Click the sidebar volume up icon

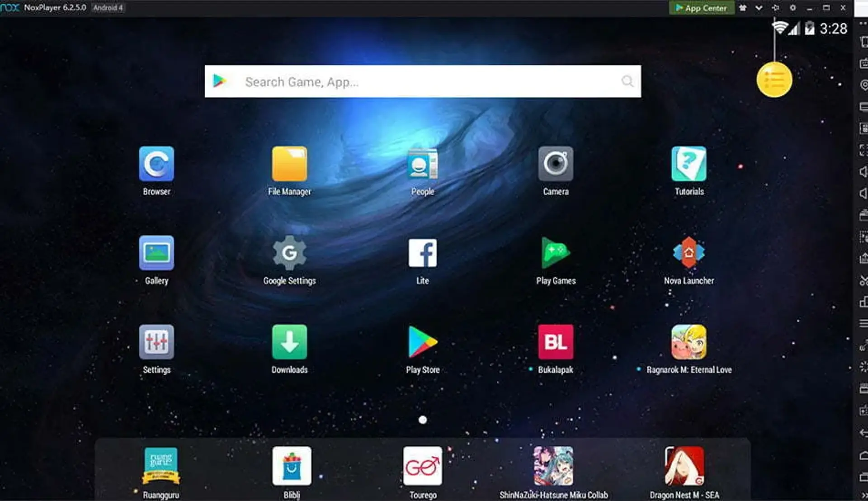(864, 172)
